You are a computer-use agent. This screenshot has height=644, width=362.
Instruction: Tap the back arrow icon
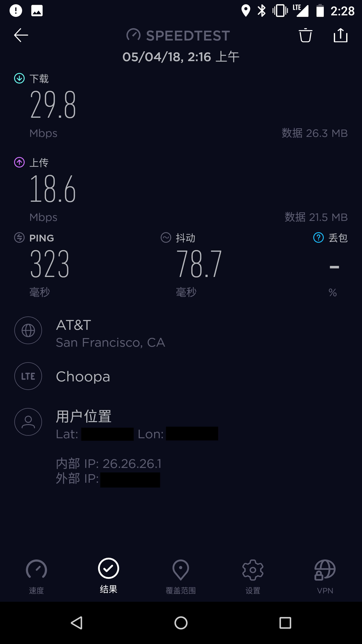pos(21,35)
